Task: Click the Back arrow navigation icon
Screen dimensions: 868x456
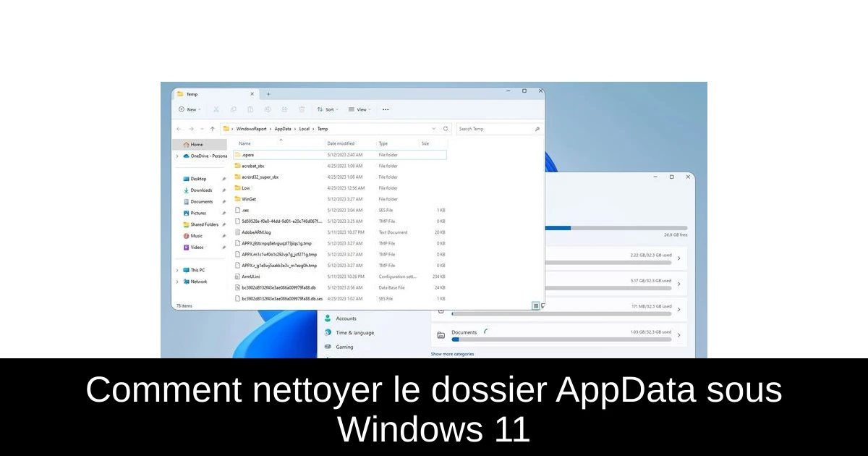Action: [x=179, y=129]
